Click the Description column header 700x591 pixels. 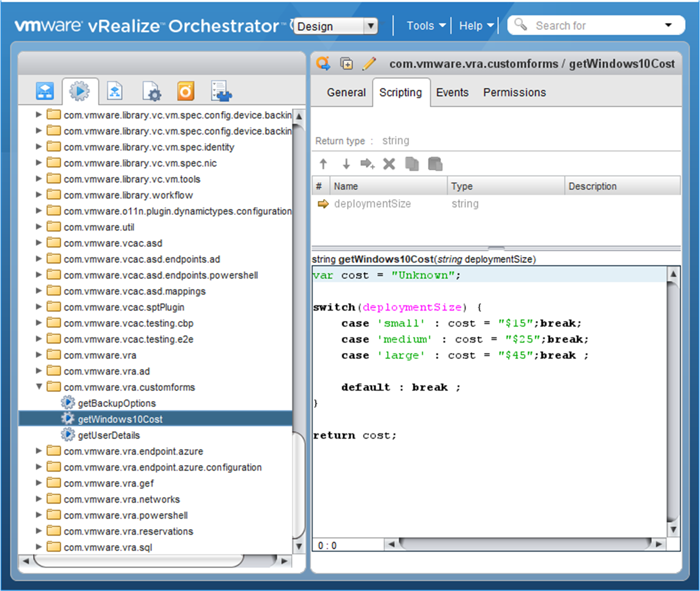coord(623,186)
